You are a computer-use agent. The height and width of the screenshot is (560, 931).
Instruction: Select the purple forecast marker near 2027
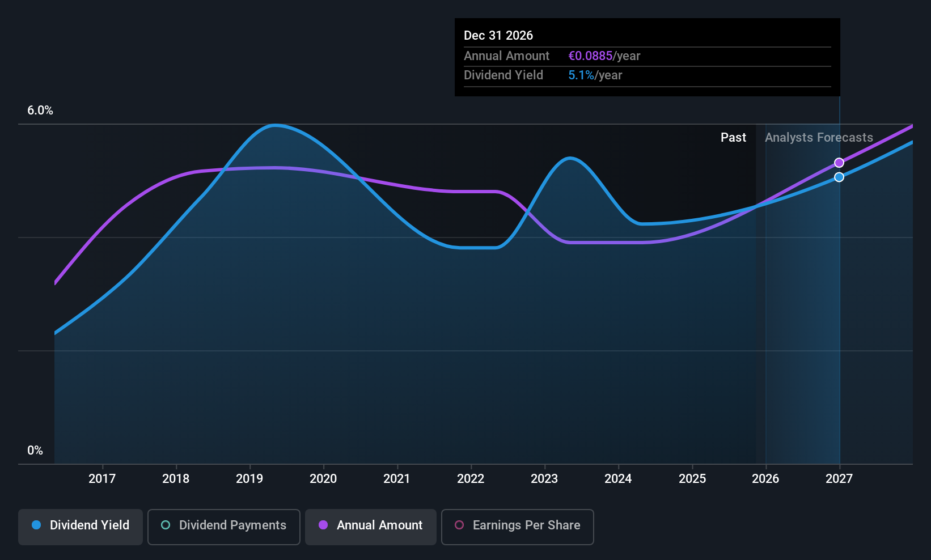point(839,162)
